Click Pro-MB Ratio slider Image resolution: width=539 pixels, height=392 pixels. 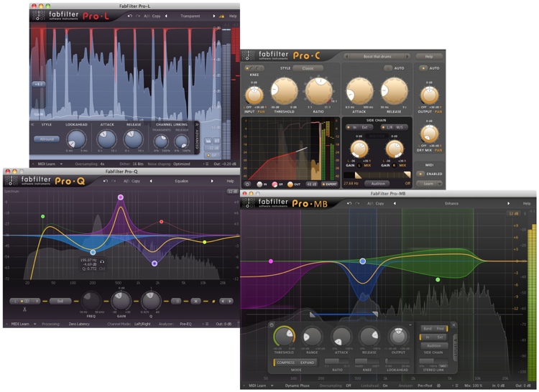click(x=337, y=361)
